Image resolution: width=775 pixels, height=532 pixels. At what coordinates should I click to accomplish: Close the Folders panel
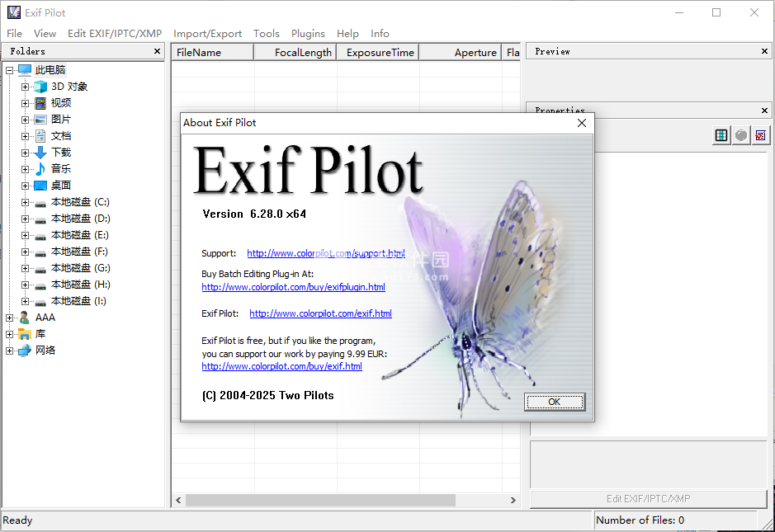[x=158, y=51]
